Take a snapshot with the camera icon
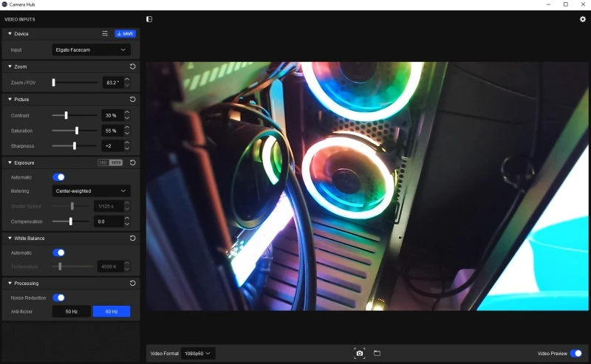Viewport: 591px width, 364px height. click(360, 353)
